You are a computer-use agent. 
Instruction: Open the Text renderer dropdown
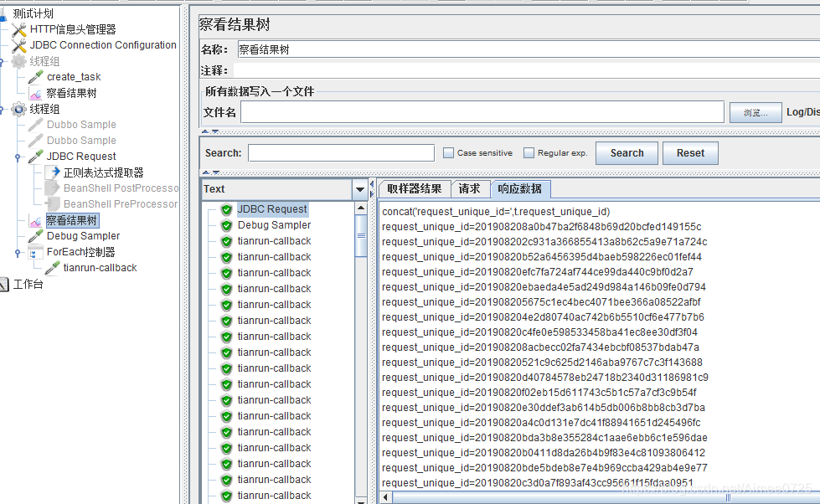click(360, 189)
